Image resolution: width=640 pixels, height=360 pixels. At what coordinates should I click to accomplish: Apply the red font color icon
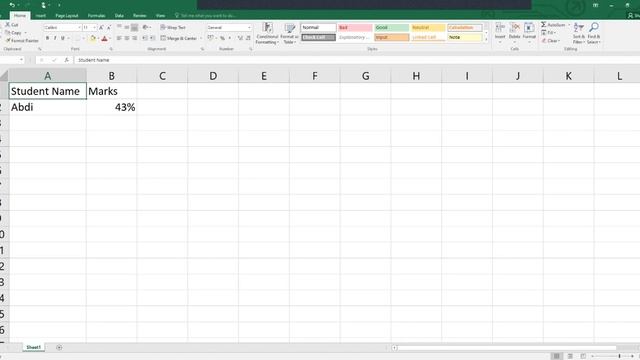(x=104, y=38)
